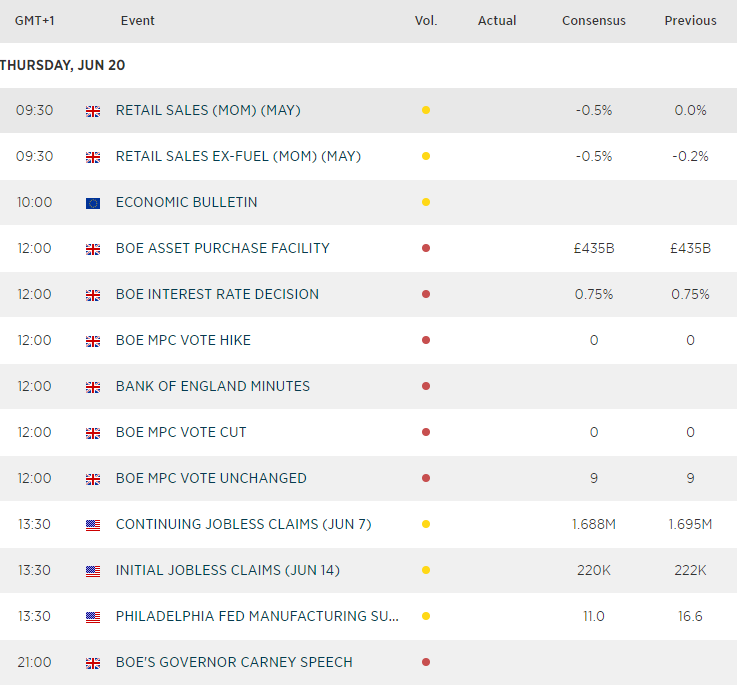Click the Thursday, Jun 20 date heading

click(x=62, y=65)
